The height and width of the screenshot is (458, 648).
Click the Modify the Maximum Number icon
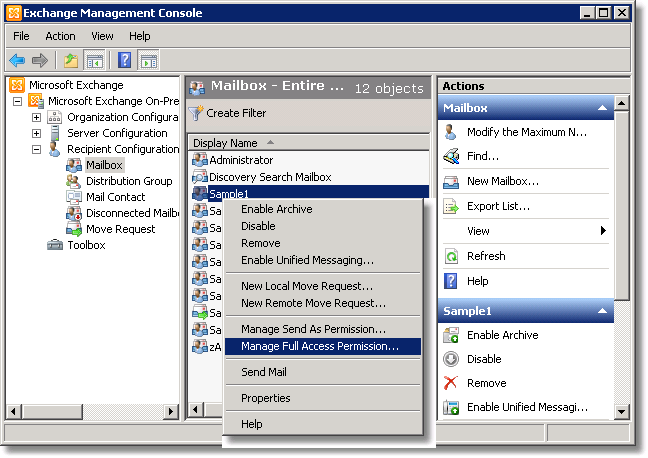click(x=451, y=132)
